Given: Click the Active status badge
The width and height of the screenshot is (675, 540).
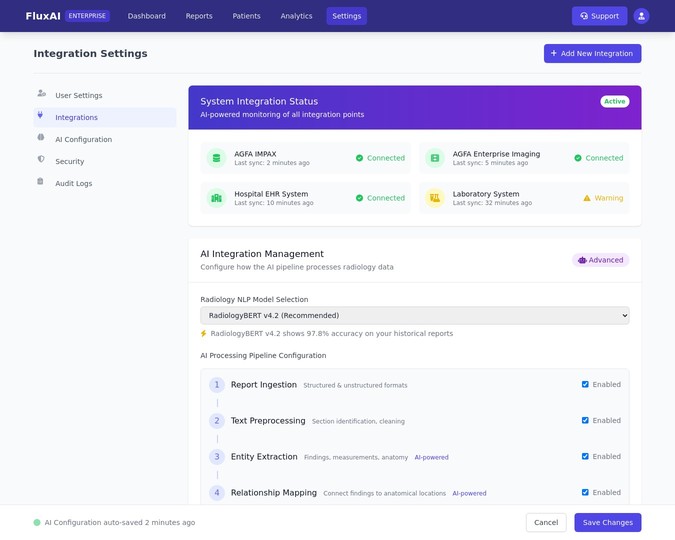Looking at the screenshot, I should (x=614, y=101).
